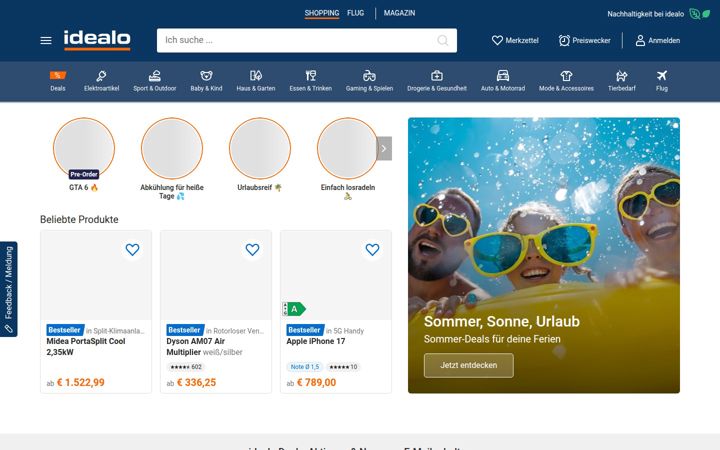
Task: Click price € 789,00
Action: [x=316, y=382]
